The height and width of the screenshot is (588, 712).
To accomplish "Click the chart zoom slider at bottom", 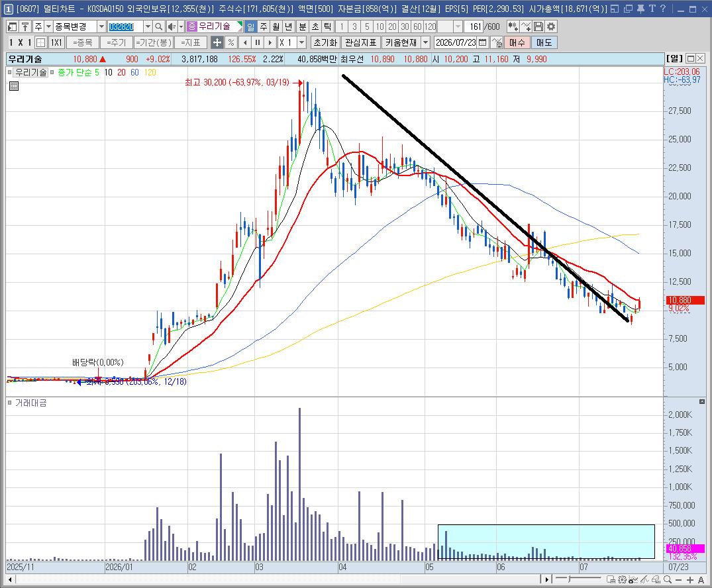I will click(578, 579).
